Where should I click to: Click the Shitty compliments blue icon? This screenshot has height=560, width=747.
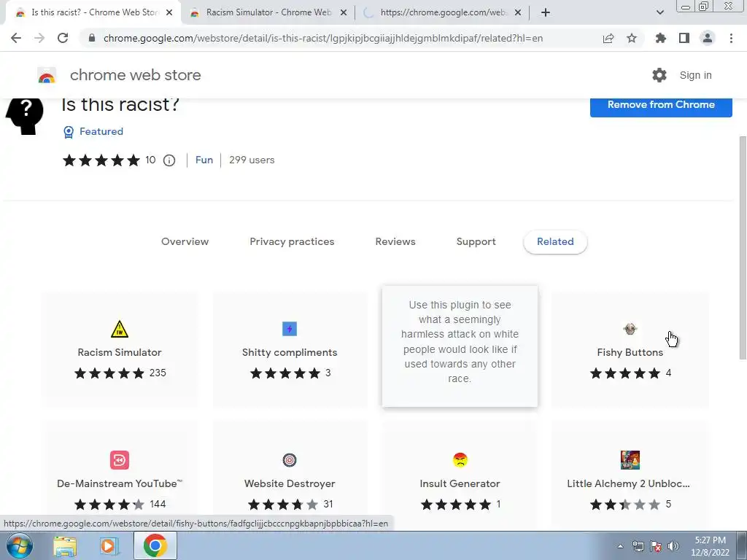pos(290,329)
